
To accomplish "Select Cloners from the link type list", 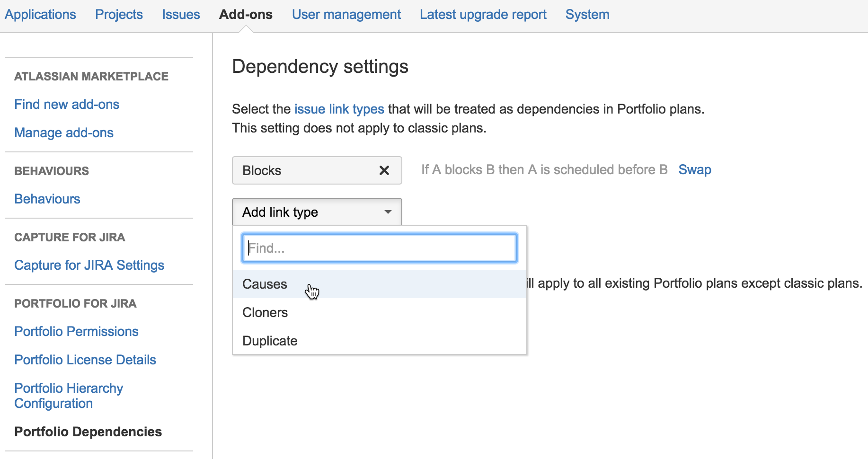I will 380,312.
